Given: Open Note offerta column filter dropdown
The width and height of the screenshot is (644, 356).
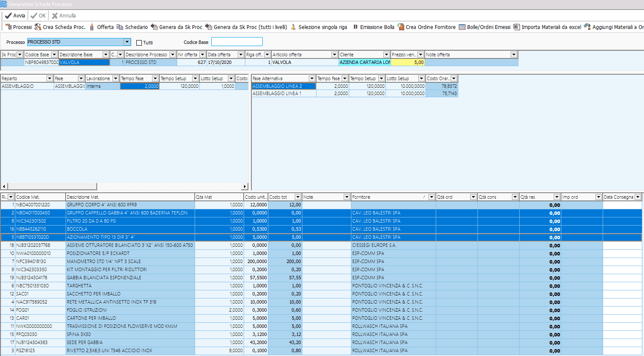Looking at the screenshot, I should [514, 55].
